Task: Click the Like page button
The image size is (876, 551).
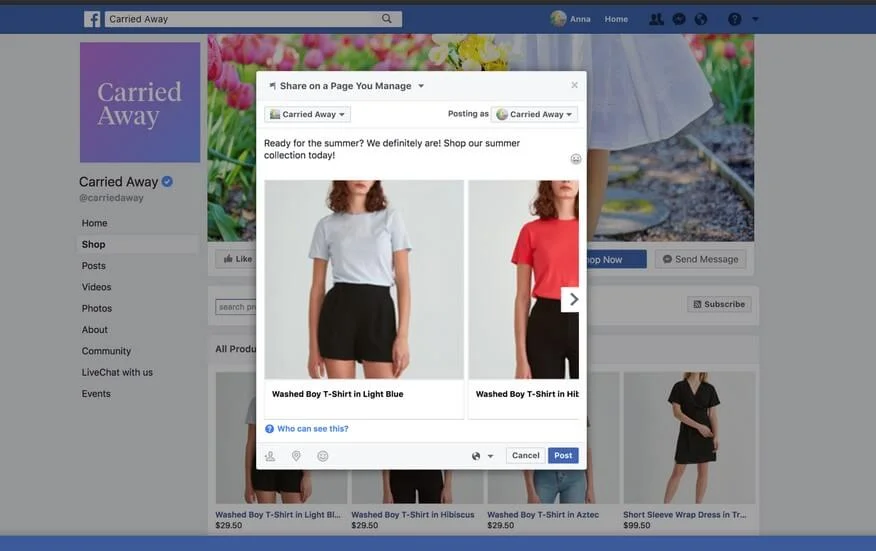Action: tap(237, 259)
